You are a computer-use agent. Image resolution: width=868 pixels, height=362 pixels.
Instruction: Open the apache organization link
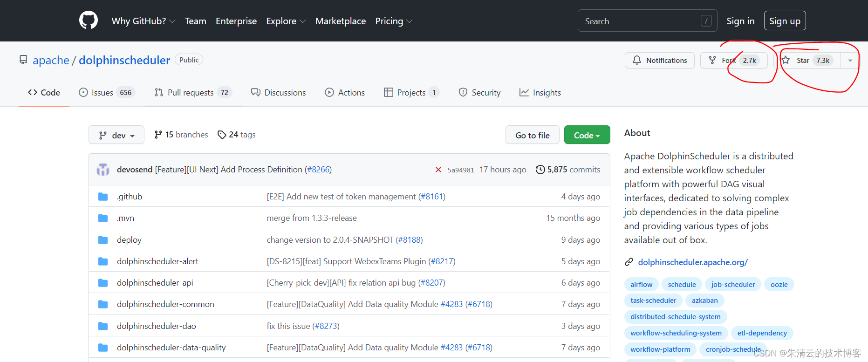click(51, 60)
